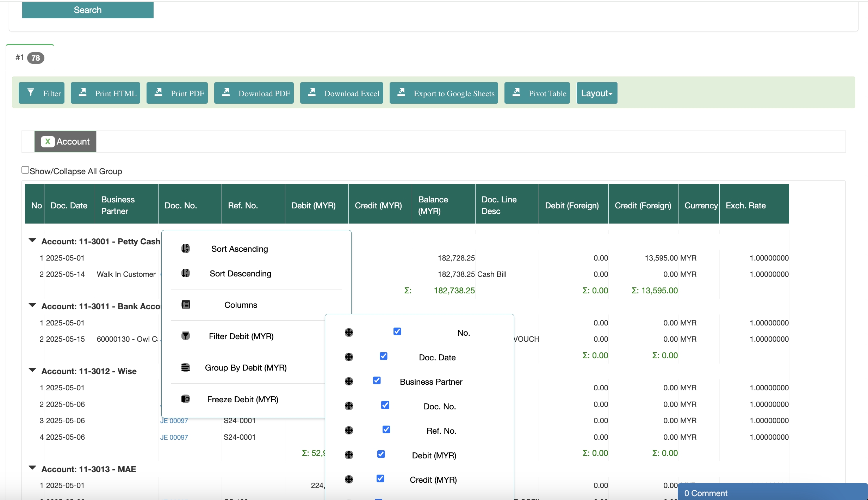Click the download icon on Print HTML
The width and height of the screenshot is (868, 500).
pos(82,92)
